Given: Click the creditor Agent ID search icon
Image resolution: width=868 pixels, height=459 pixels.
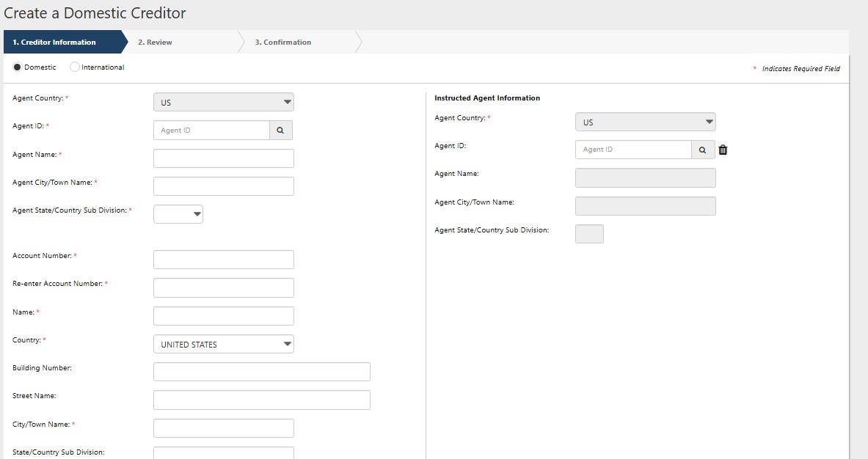Looking at the screenshot, I should pyautogui.click(x=281, y=131).
